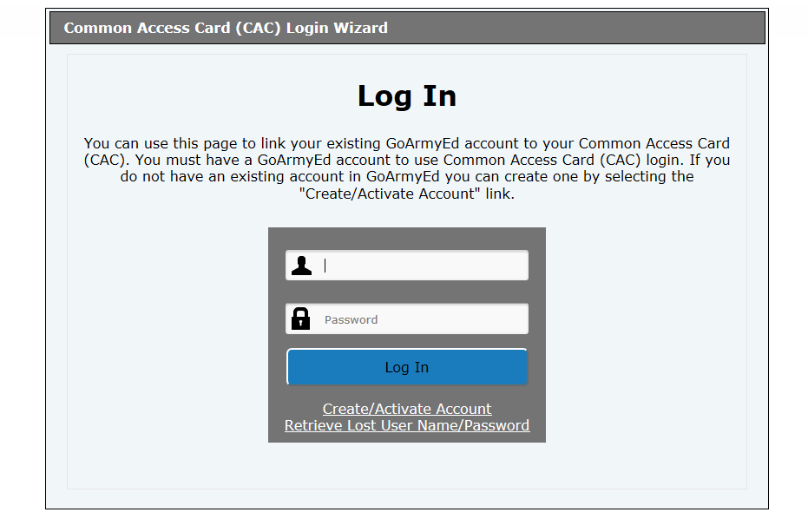This screenshot has width=808, height=532.
Task: Click the Password placeholder text
Action: [x=351, y=319]
